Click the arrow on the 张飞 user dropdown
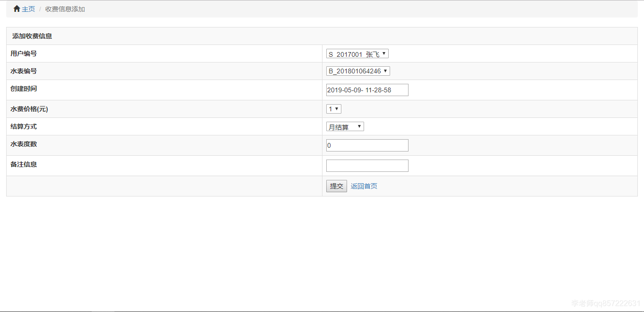644x312 pixels. 384,53
